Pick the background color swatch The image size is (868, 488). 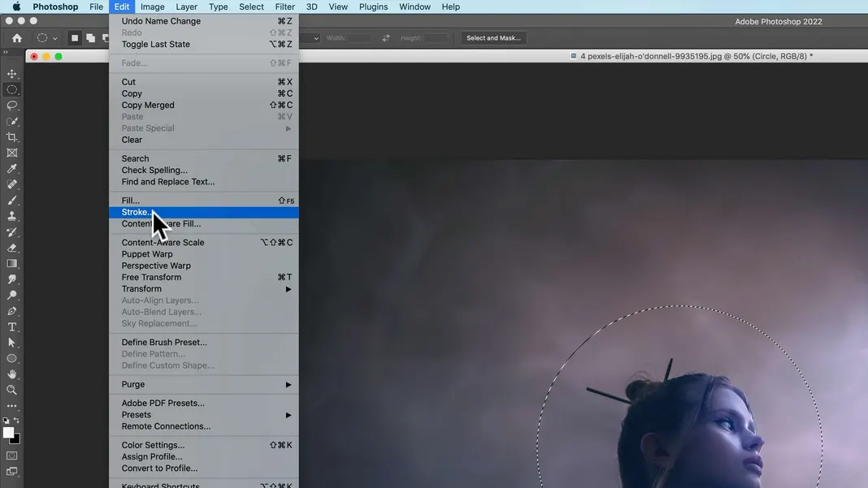coord(16,440)
